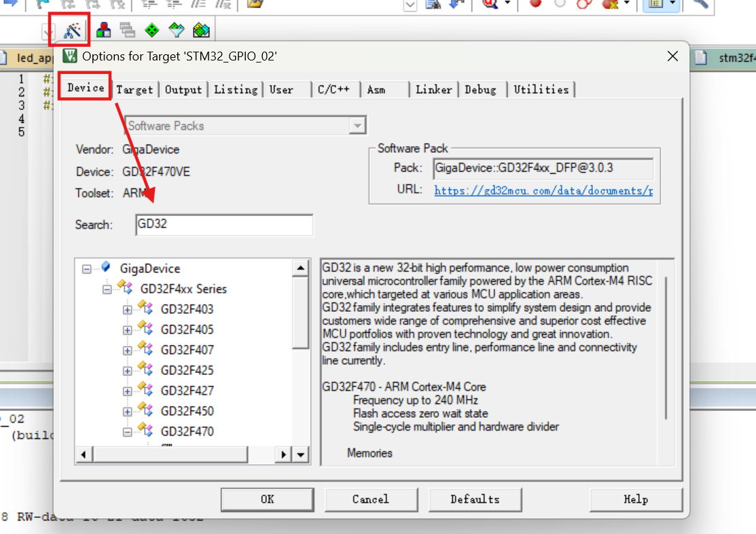Switch to the C/C++ tab

pos(336,90)
